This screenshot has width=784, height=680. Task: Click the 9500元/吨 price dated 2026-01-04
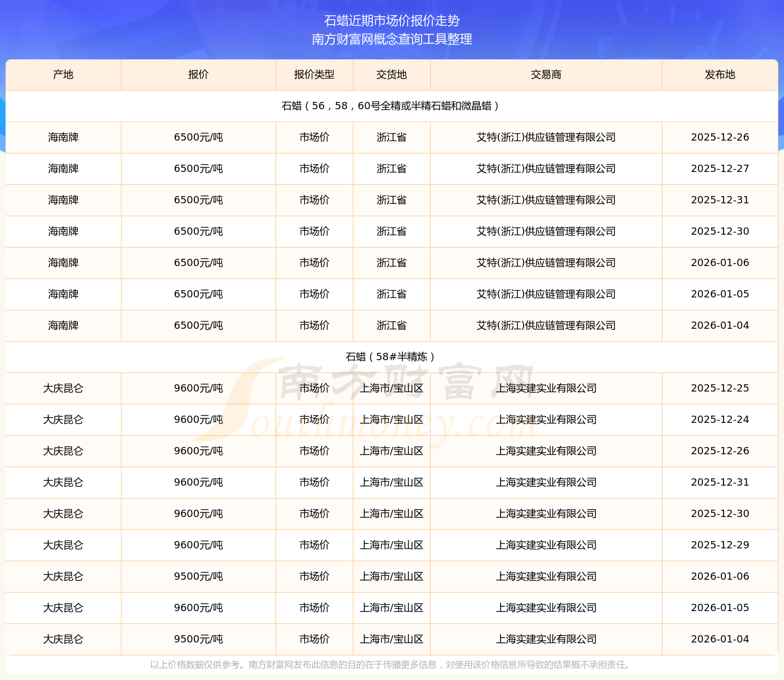(198, 639)
